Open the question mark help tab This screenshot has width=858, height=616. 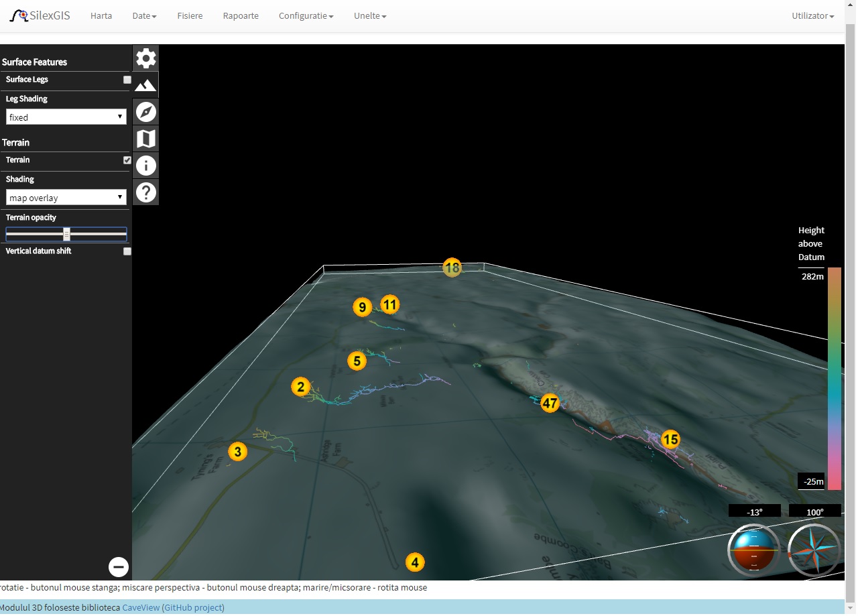click(146, 192)
